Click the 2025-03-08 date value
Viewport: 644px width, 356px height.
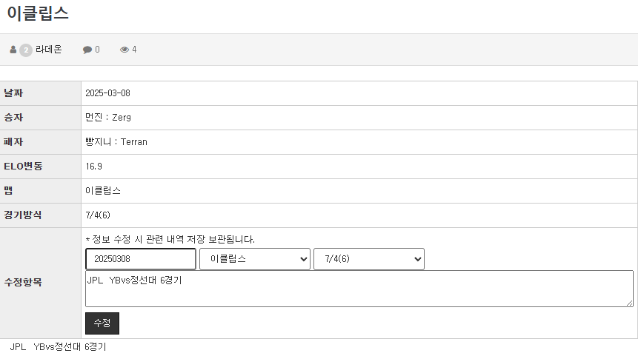click(x=107, y=93)
